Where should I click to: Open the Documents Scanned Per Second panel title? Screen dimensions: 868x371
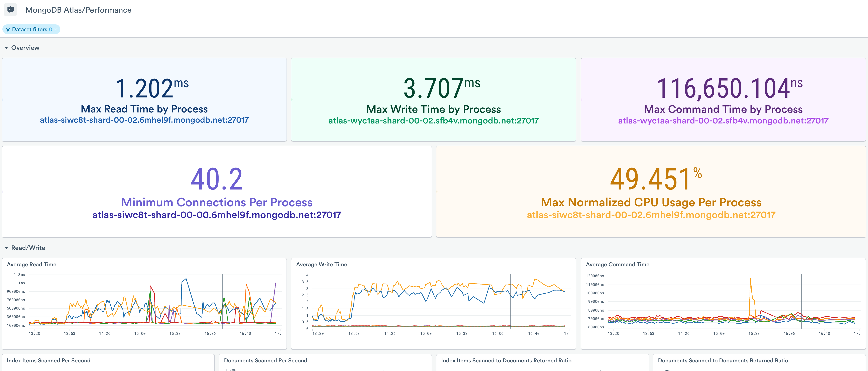point(265,360)
